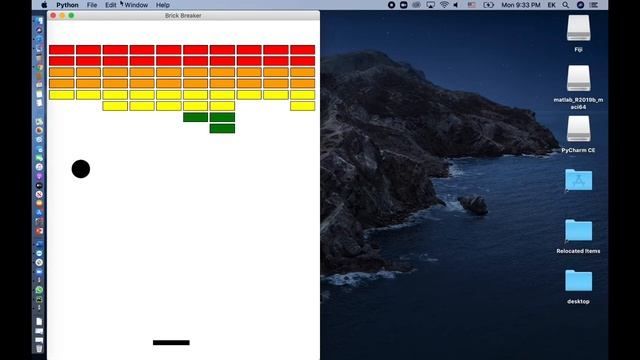Image resolution: width=640 pixels, height=360 pixels.
Task: Select the matlab_R2019b disk icon
Action: pos(578,78)
